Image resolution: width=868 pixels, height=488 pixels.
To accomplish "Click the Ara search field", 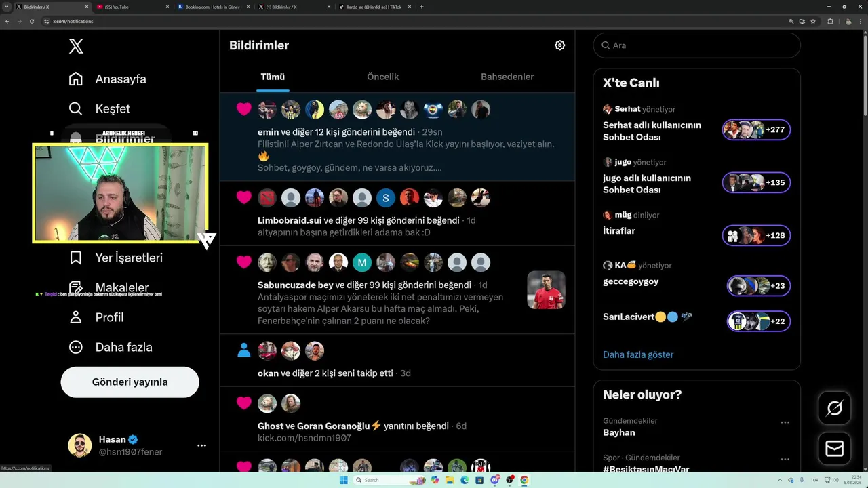I will (x=696, y=45).
